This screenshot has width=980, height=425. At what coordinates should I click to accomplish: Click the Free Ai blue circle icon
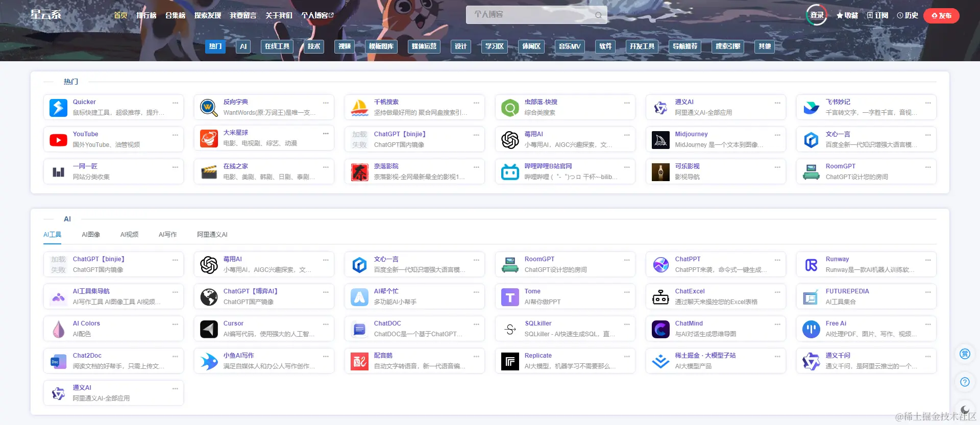(811, 329)
